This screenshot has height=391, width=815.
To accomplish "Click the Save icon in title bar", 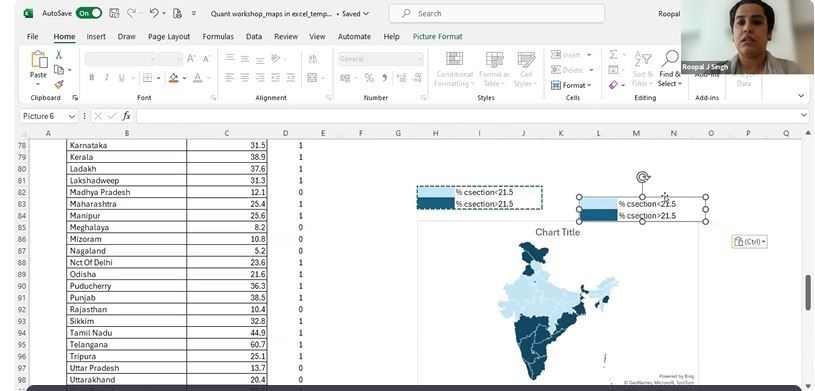I will tap(114, 14).
